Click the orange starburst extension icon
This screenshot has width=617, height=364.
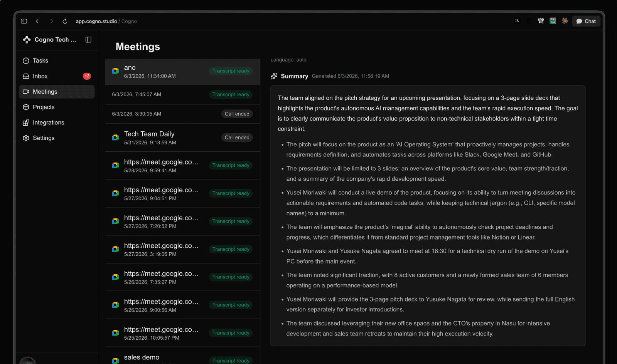point(565,21)
